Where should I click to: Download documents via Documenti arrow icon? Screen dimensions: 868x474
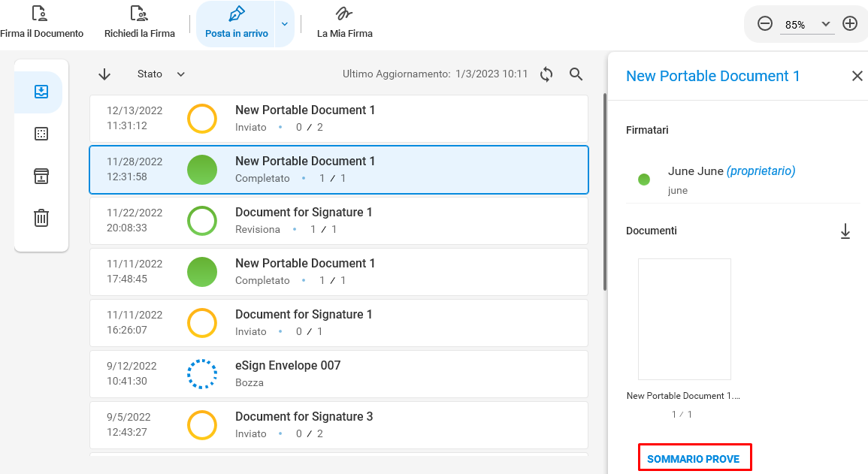pyautogui.click(x=845, y=231)
